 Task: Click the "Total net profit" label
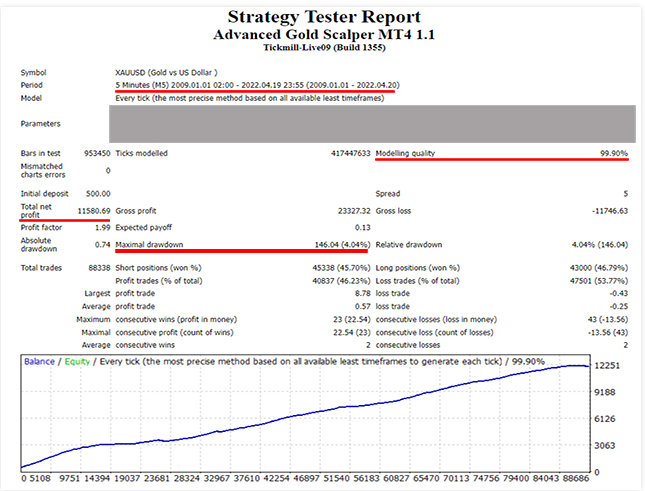click(x=36, y=211)
